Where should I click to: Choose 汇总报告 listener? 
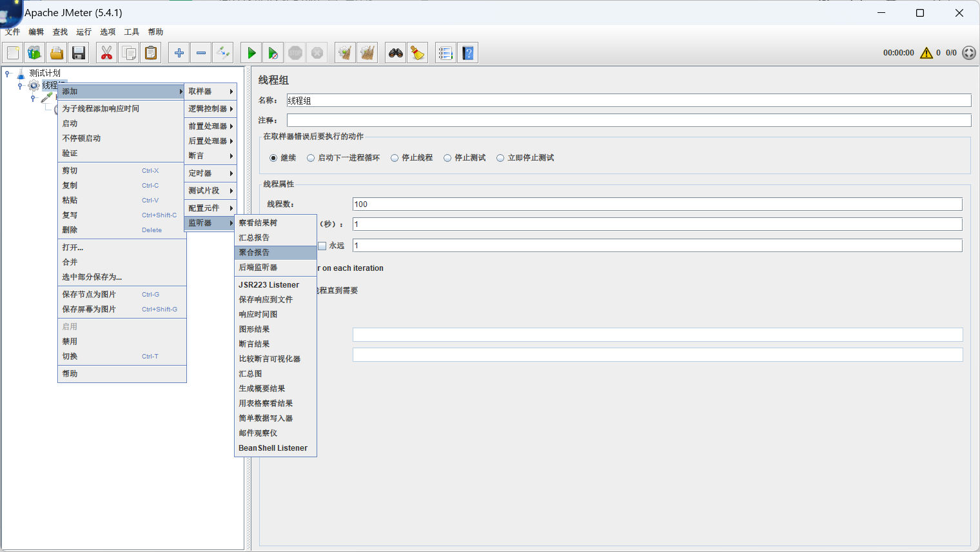coord(275,238)
